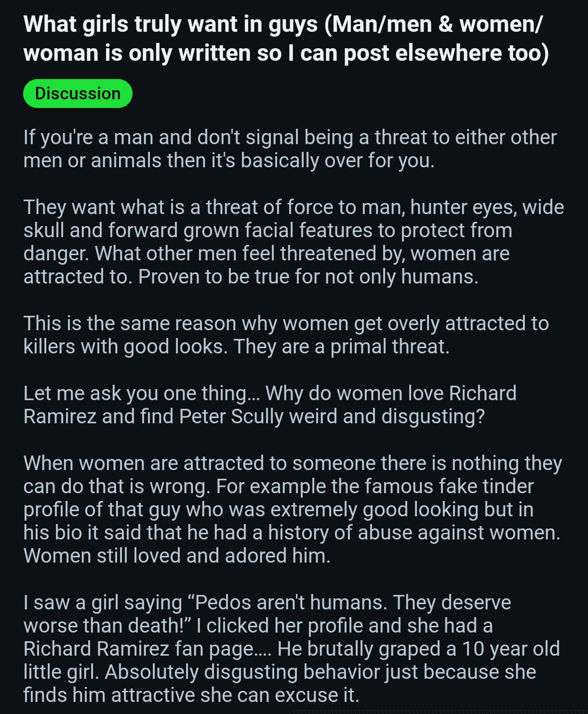Screen dimensions: 588x714
Task: Click the line starting 'When women are attracted to someone'
Action: 293,463
